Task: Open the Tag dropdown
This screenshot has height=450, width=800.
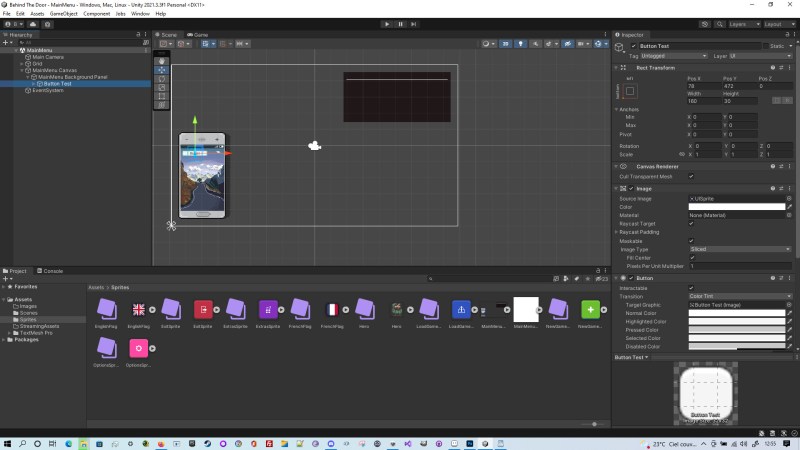Action: point(673,56)
